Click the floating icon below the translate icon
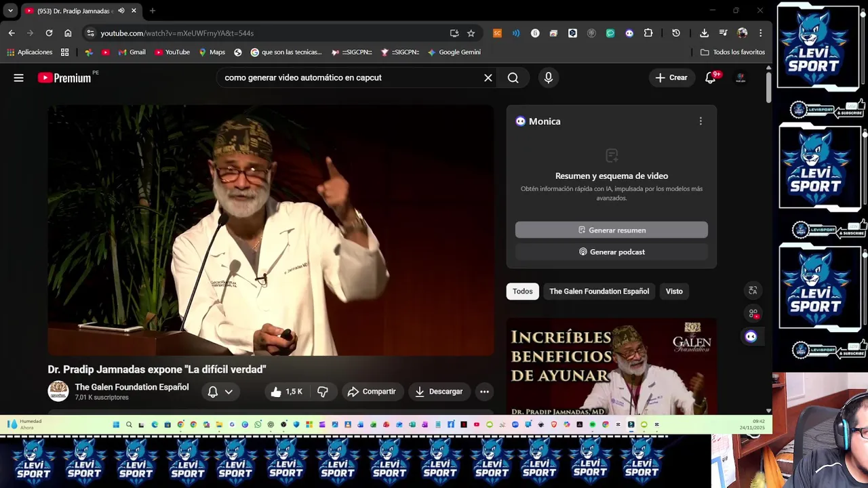Viewport: 868px width, 488px height. click(x=753, y=313)
